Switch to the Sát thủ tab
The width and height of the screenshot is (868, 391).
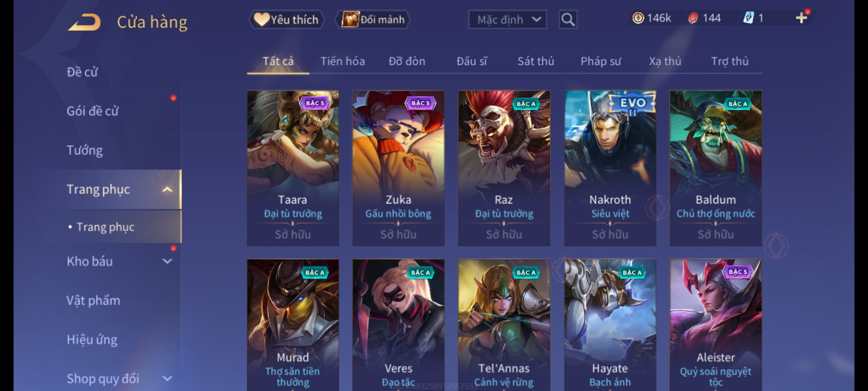click(x=536, y=61)
